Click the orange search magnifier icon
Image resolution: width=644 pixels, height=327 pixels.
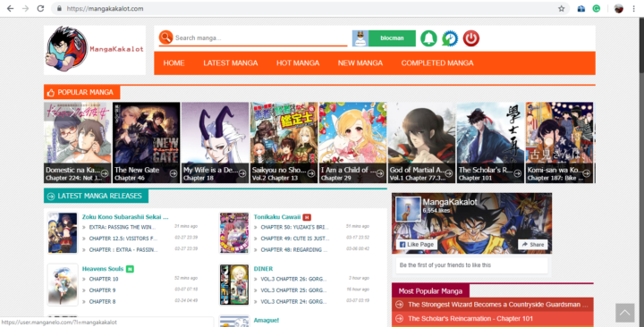click(x=166, y=38)
